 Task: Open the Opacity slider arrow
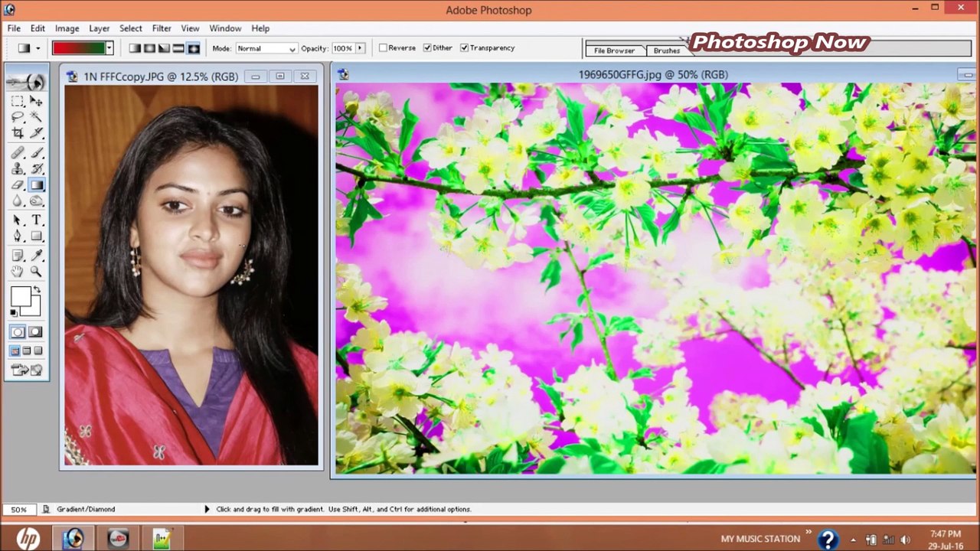click(x=360, y=48)
